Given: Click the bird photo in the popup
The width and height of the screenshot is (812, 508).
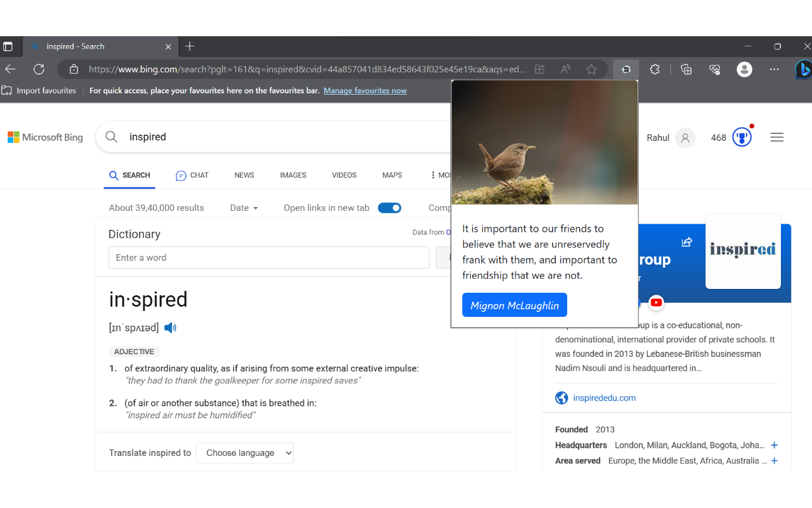Looking at the screenshot, I should [544, 142].
